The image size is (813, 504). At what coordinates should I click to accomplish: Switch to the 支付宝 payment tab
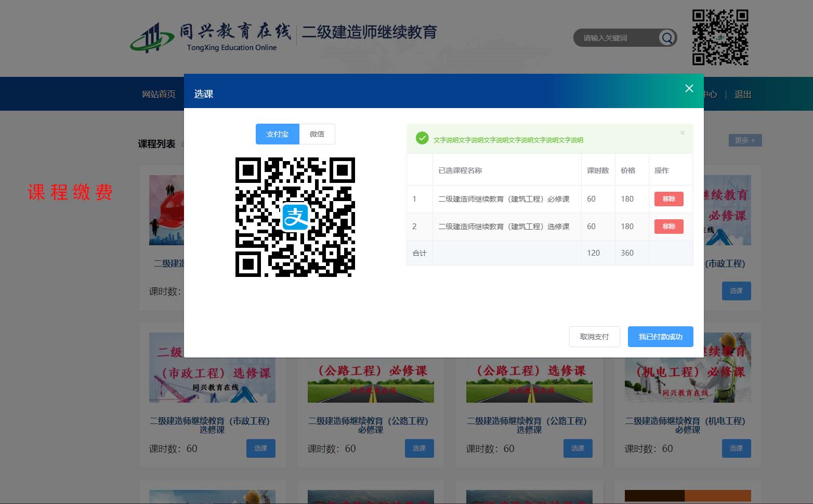point(278,134)
